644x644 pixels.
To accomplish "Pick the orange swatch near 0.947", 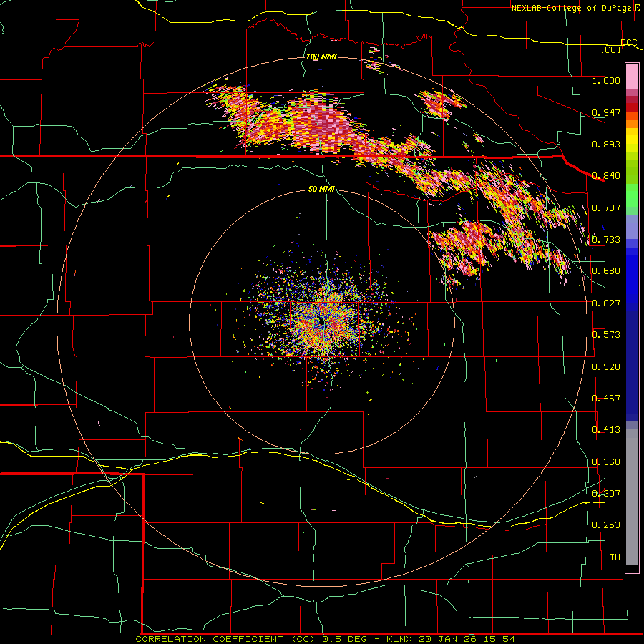I will click(x=632, y=116).
